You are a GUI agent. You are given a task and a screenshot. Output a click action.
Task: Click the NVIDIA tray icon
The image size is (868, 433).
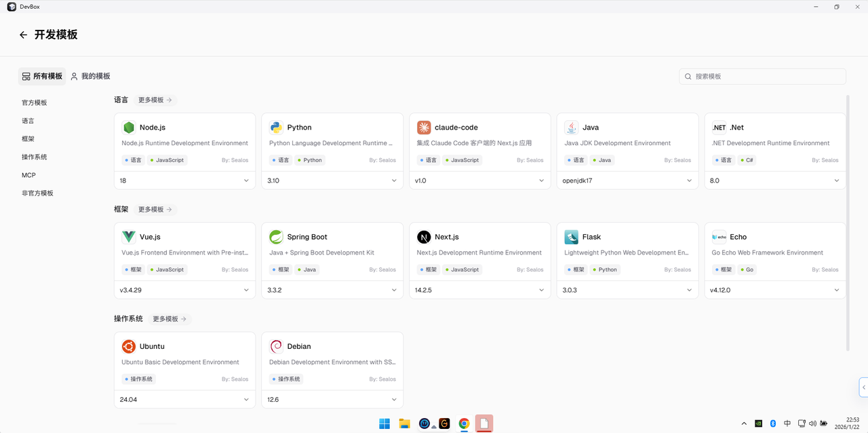click(x=758, y=423)
